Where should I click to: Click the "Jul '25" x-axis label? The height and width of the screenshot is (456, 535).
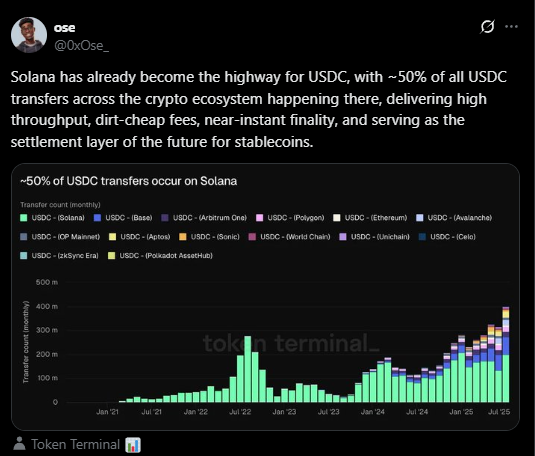(499, 412)
